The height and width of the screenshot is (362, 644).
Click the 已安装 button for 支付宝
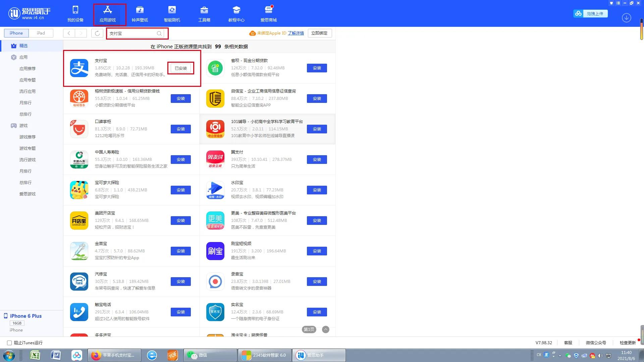pos(181,68)
